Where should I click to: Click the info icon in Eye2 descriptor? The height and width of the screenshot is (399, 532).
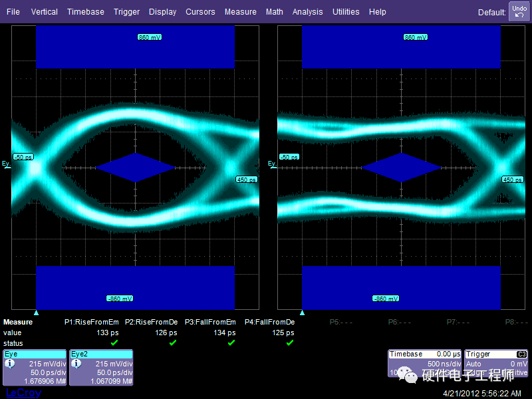click(76, 364)
